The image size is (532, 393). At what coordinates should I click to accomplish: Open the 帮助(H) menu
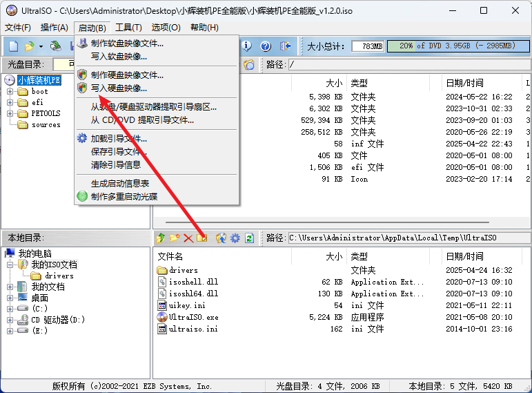click(205, 28)
